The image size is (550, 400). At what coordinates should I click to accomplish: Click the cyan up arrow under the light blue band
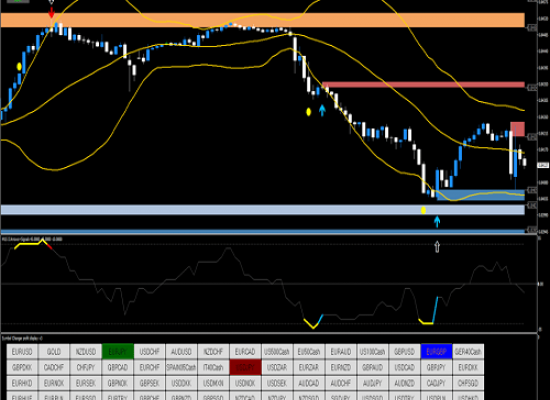(x=437, y=222)
